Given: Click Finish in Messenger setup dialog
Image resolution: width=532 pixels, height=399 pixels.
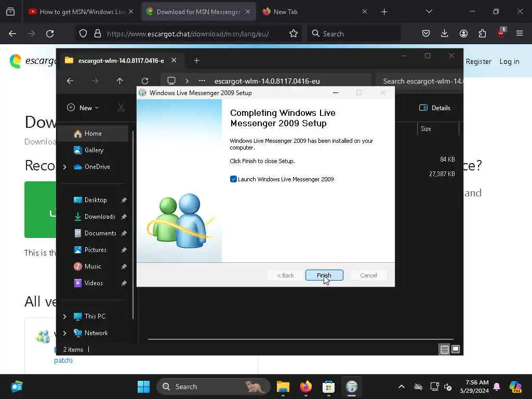Looking at the screenshot, I should point(324,275).
